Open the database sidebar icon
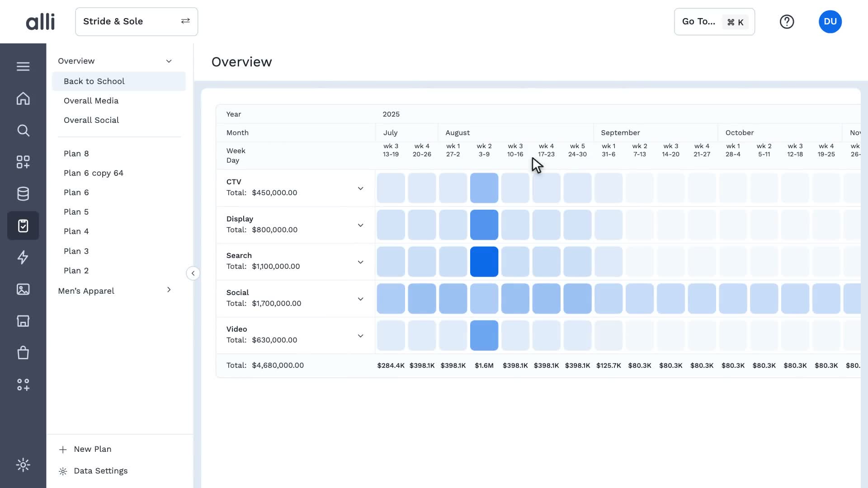Image resolution: width=868 pixels, height=488 pixels. [x=23, y=194]
